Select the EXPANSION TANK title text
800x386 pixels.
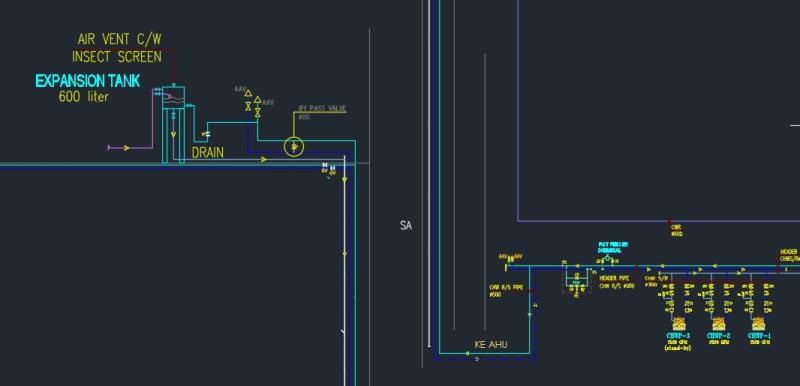[x=87, y=81]
